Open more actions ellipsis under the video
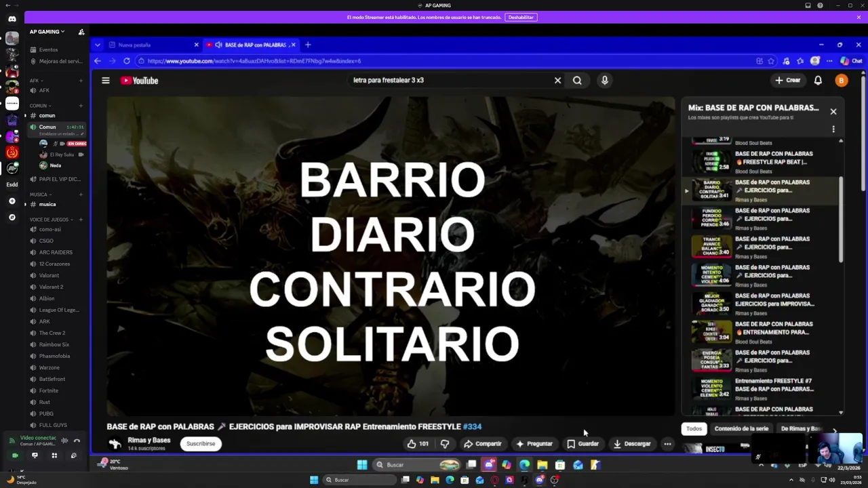 [667, 444]
